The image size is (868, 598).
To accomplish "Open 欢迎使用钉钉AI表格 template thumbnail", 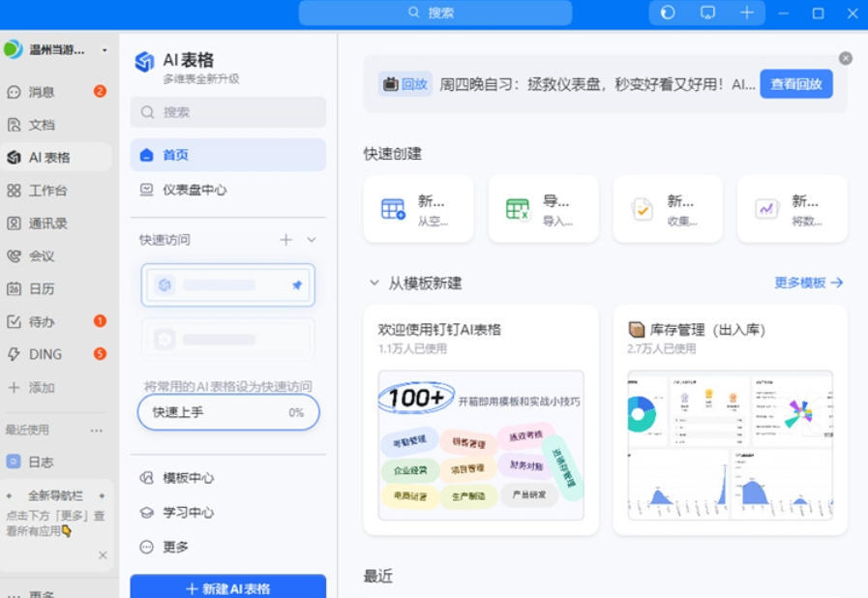I will tap(481, 445).
